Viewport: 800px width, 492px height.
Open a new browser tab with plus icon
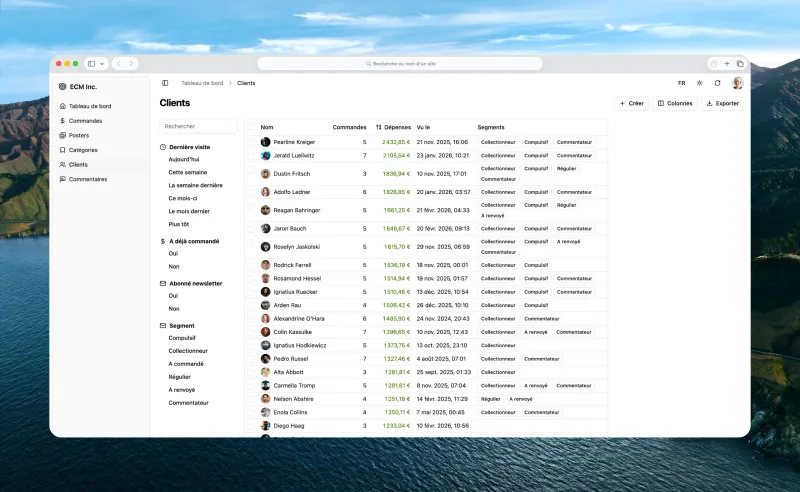(x=727, y=64)
